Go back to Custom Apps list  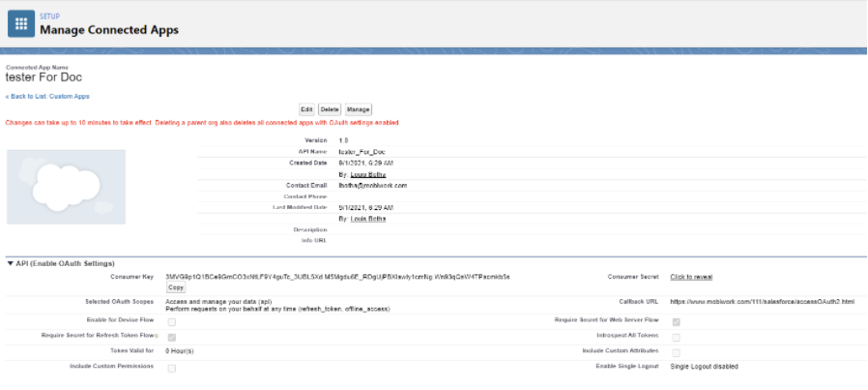[x=47, y=97]
